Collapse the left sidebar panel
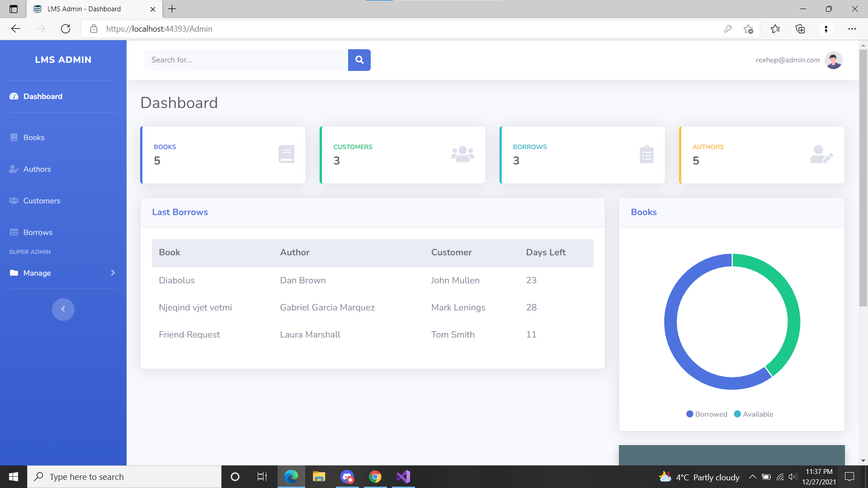Image resolution: width=868 pixels, height=488 pixels. click(x=63, y=309)
